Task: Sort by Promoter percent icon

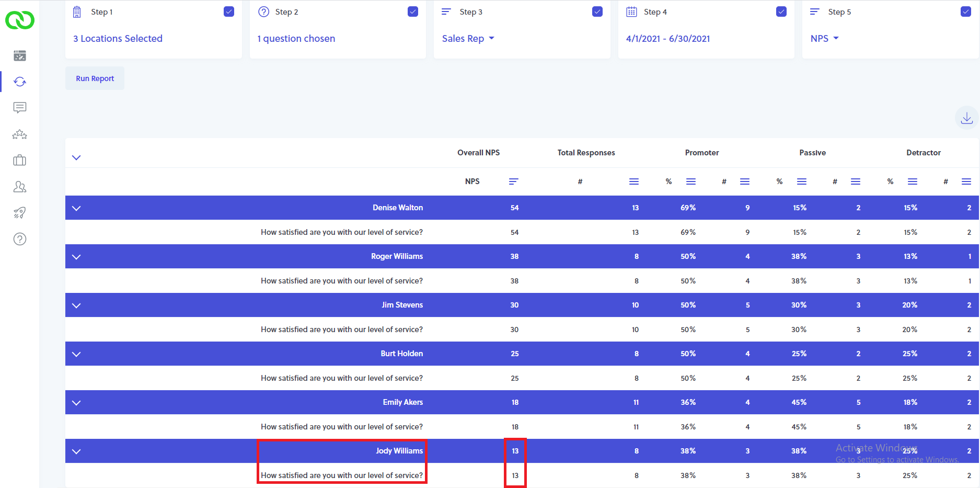Action: [691, 181]
